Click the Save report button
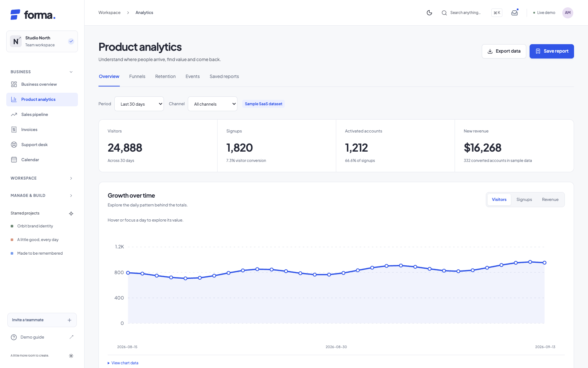This screenshot has height=368, width=588. tap(552, 51)
